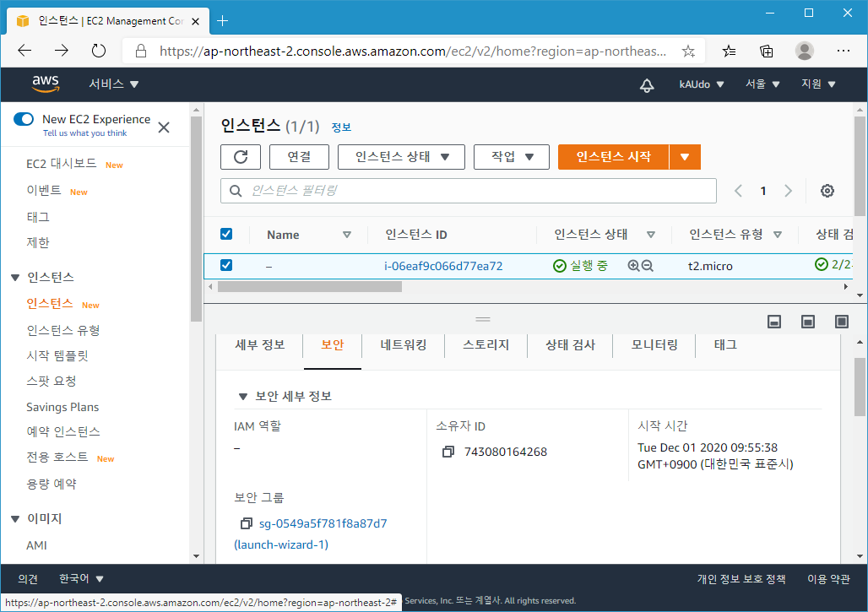Screen dimensions: 868x612
Task: Uncheck instance i-06eaf9c066d77ea72 row checkbox
Action: tap(226, 265)
